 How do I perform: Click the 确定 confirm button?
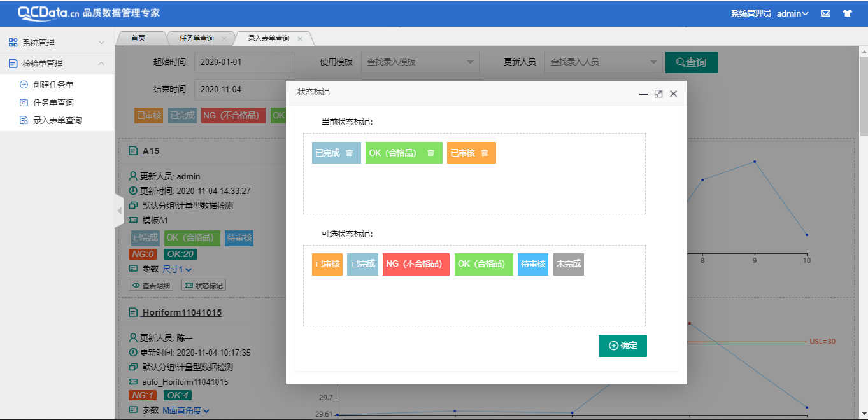point(622,346)
